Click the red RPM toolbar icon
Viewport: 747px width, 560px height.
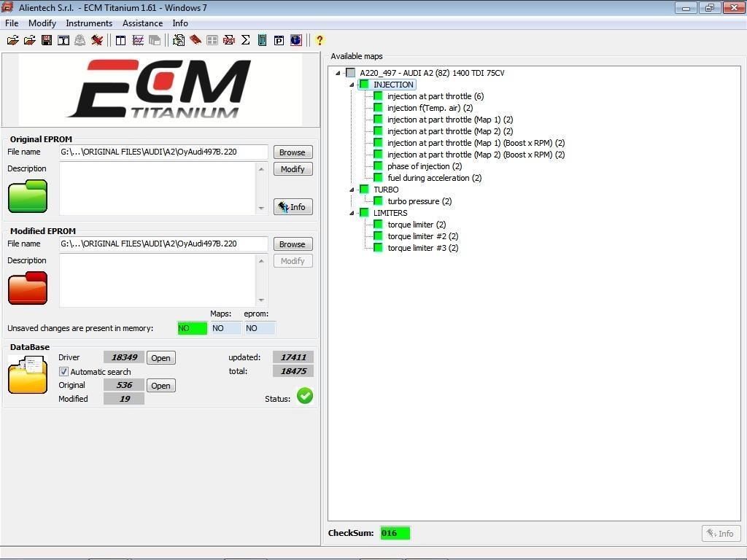coord(229,41)
